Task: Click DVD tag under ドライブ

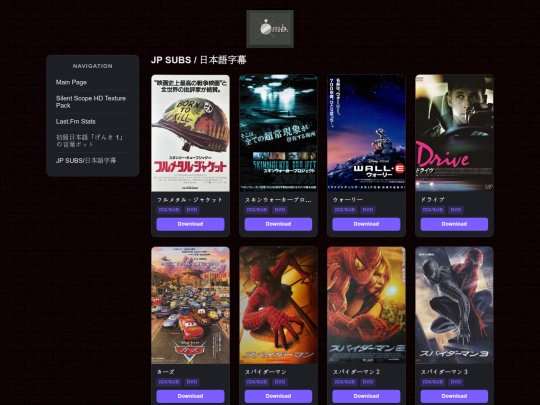Action: pyautogui.click(x=456, y=210)
